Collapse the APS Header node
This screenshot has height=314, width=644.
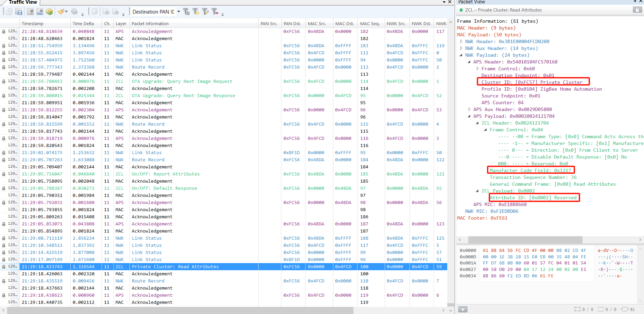point(469,62)
